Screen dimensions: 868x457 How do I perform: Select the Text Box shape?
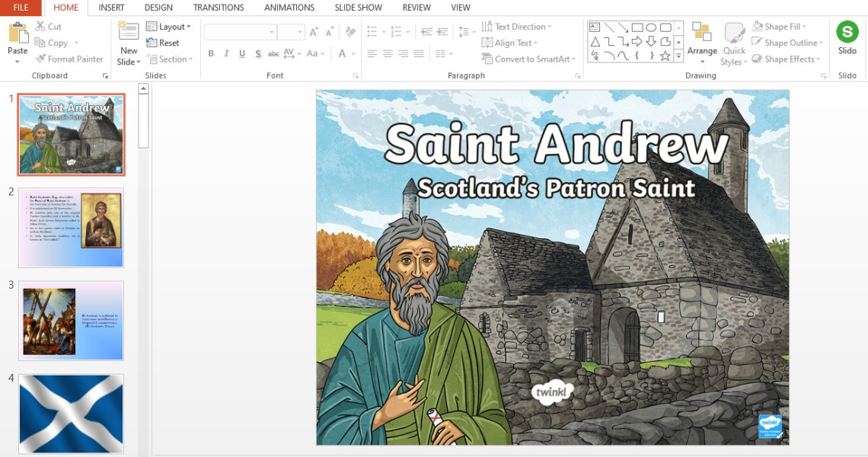coord(595,27)
